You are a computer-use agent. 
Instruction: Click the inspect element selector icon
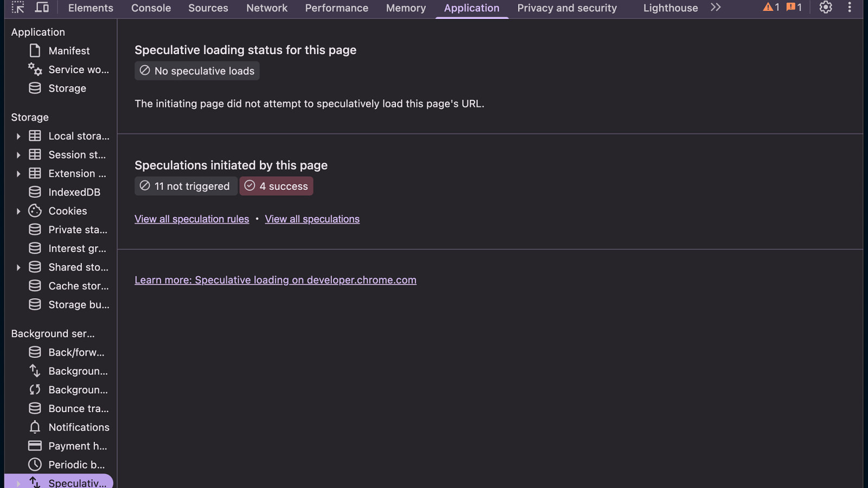(18, 8)
